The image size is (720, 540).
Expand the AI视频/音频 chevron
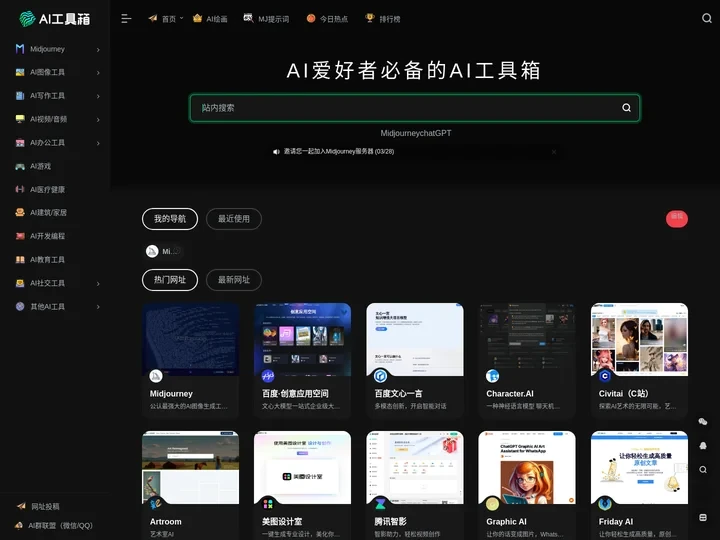pyautogui.click(x=98, y=119)
